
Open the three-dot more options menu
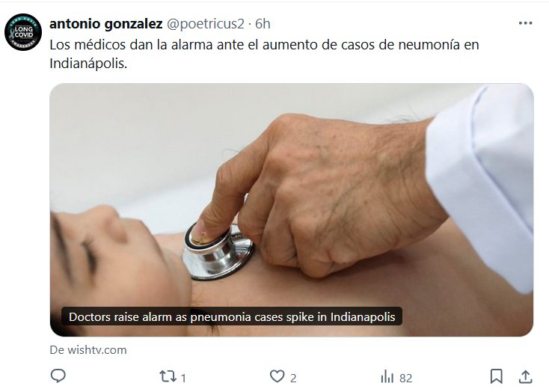click(525, 23)
